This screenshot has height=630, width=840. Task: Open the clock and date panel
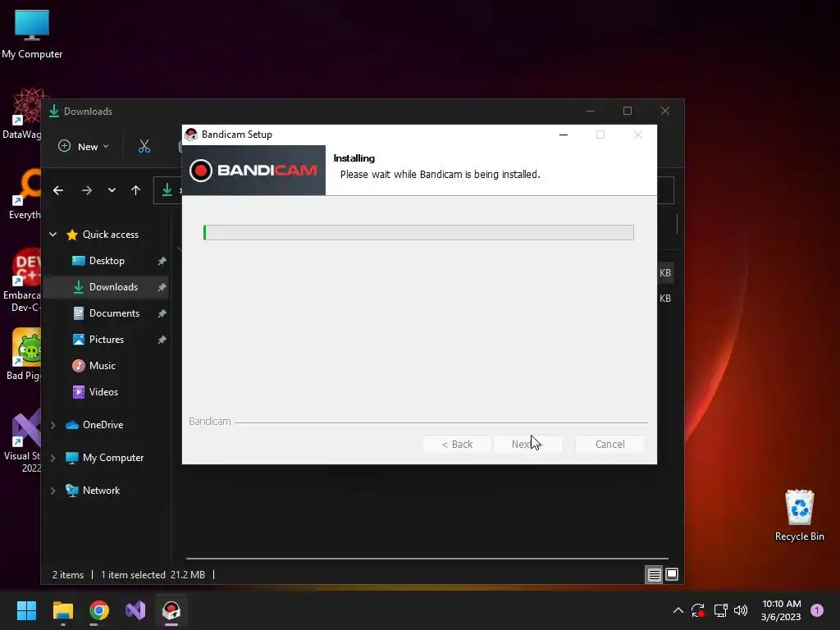pos(781,610)
